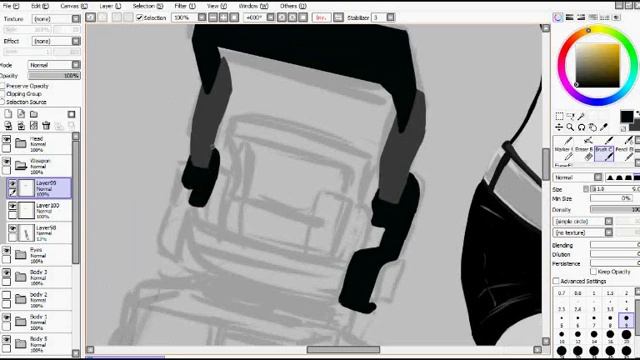The image size is (640, 360).
Task: Open the Others menu
Action: (293, 6)
